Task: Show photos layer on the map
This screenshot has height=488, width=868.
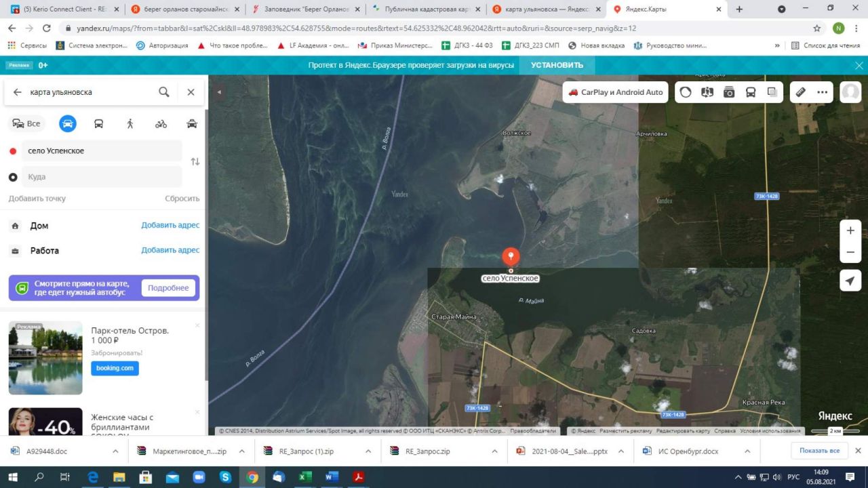Action: point(729,92)
